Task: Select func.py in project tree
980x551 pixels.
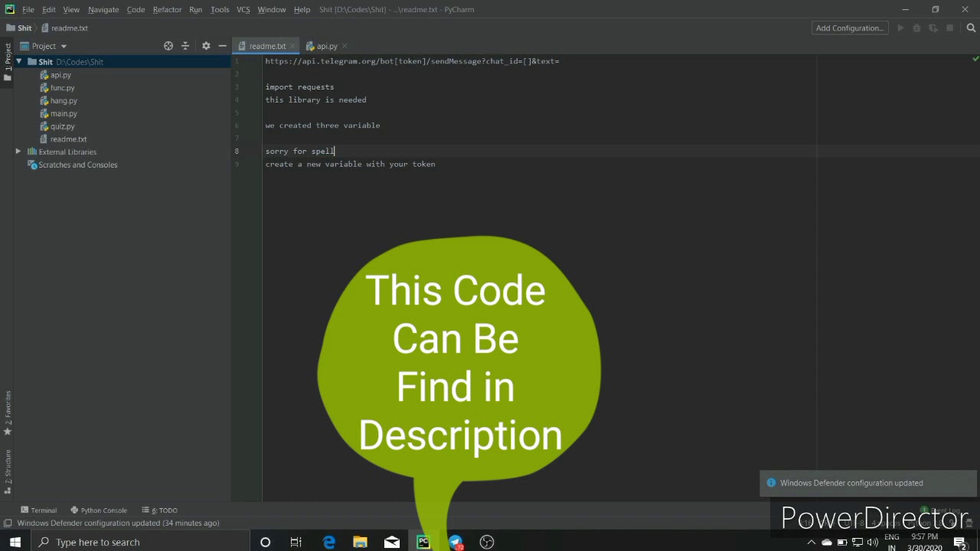Action: tap(62, 88)
